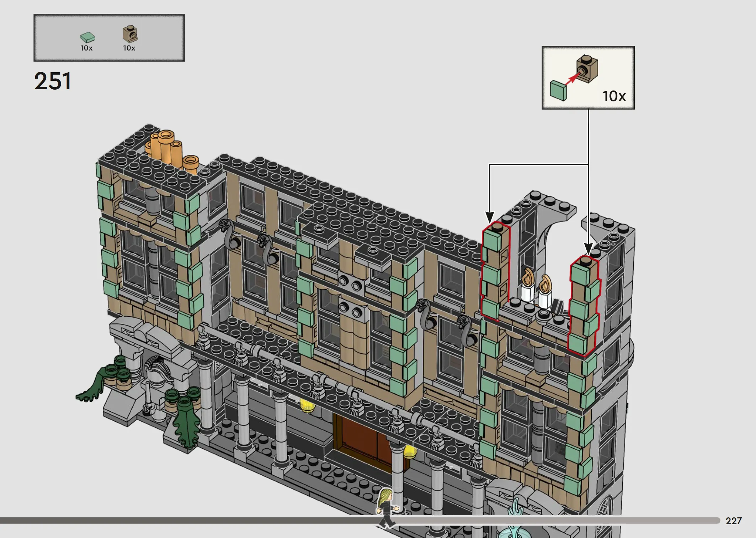Viewport: 756px width, 538px height.
Task: Click the page number 227
Action: click(734, 521)
